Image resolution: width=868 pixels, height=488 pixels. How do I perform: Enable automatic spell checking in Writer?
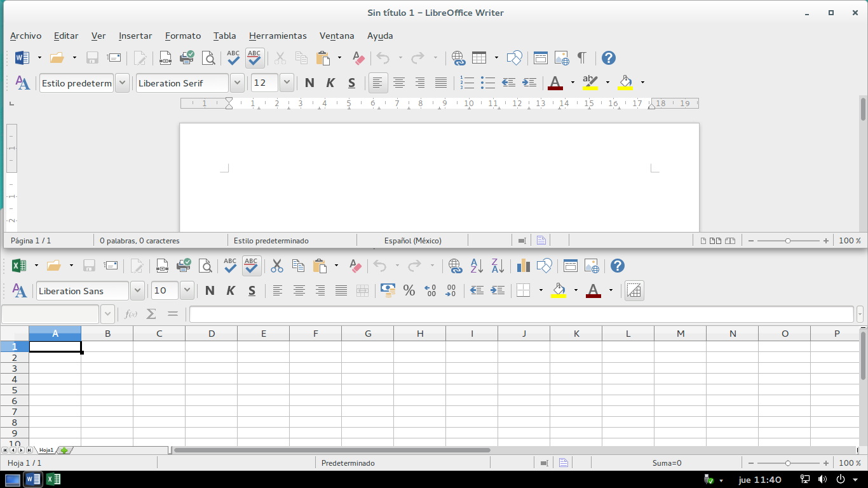click(254, 58)
